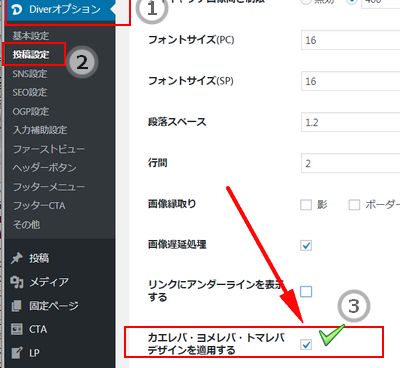The height and width of the screenshot is (368, 400).
Task: Click the LP edit icon
Action: (17, 353)
